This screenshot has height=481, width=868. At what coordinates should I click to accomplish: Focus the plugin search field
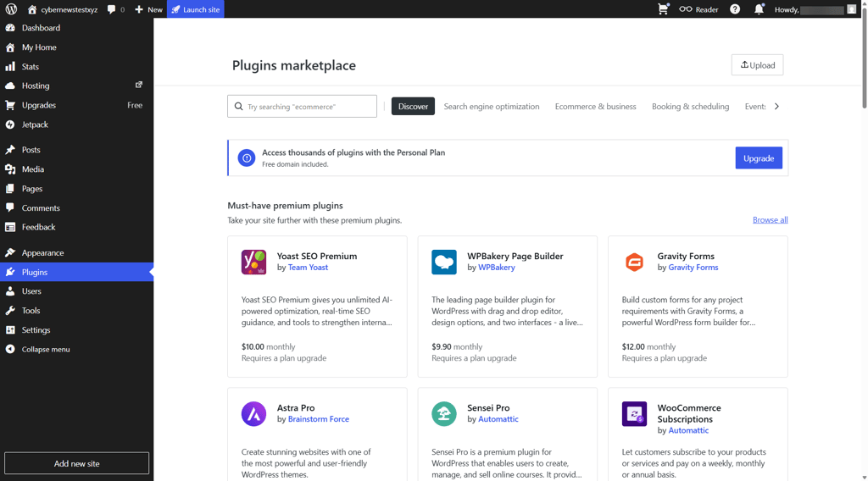(303, 106)
